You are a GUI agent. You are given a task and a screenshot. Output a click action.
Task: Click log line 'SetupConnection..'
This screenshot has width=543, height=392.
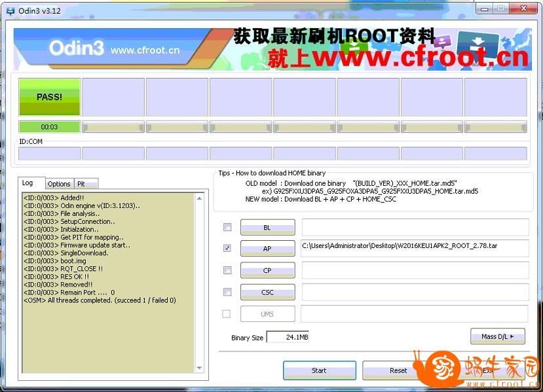click(69, 221)
